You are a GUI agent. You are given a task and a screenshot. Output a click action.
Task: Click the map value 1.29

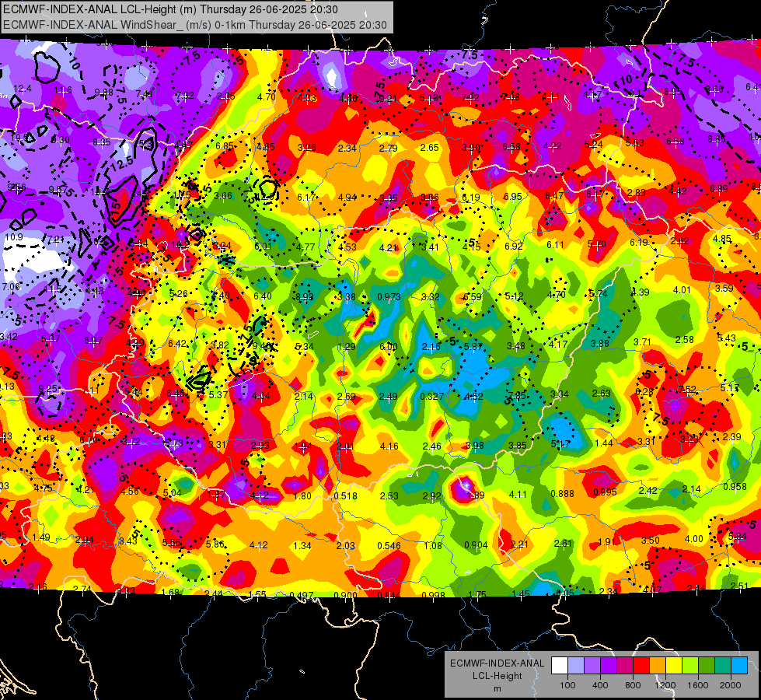pyautogui.click(x=347, y=346)
